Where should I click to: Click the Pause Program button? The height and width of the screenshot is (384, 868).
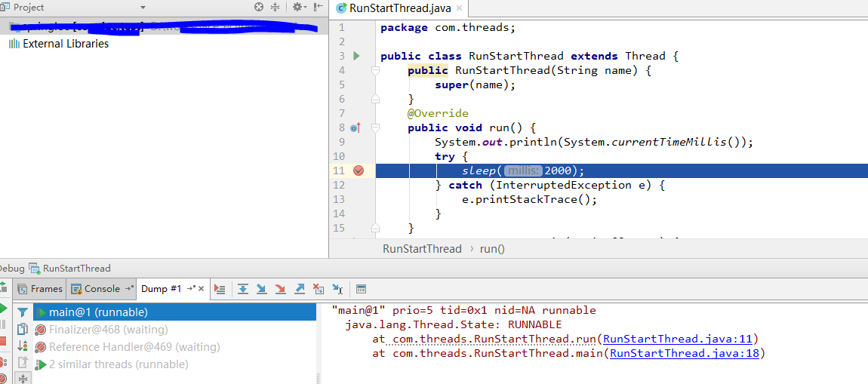pos(3,325)
